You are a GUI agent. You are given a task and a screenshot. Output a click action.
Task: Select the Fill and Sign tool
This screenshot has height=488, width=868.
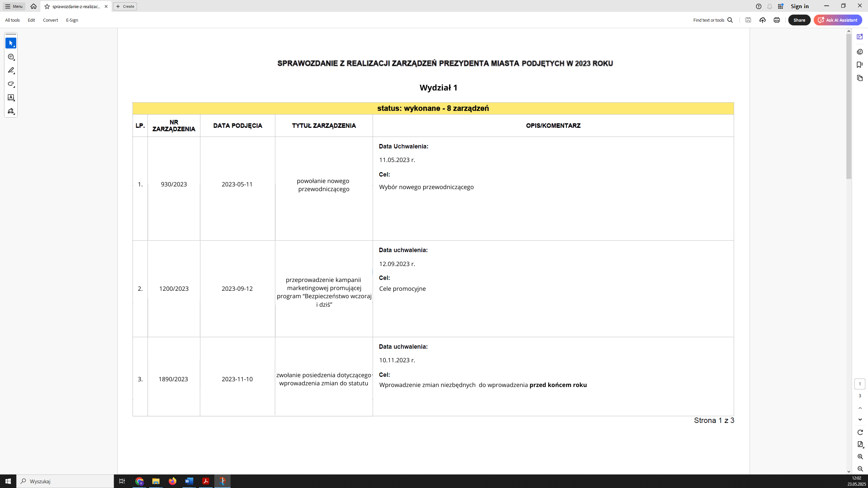coord(11,111)
